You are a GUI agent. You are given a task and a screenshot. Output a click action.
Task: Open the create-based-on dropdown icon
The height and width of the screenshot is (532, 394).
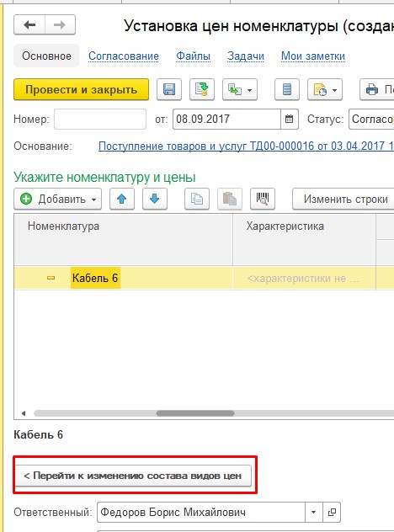coord(240,89)
